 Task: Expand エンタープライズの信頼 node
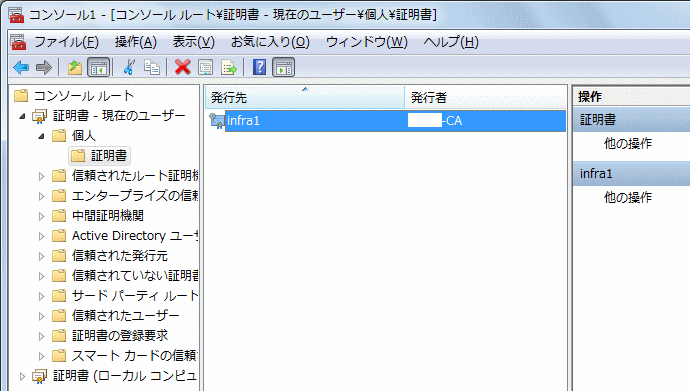click(x=41, y=196)
